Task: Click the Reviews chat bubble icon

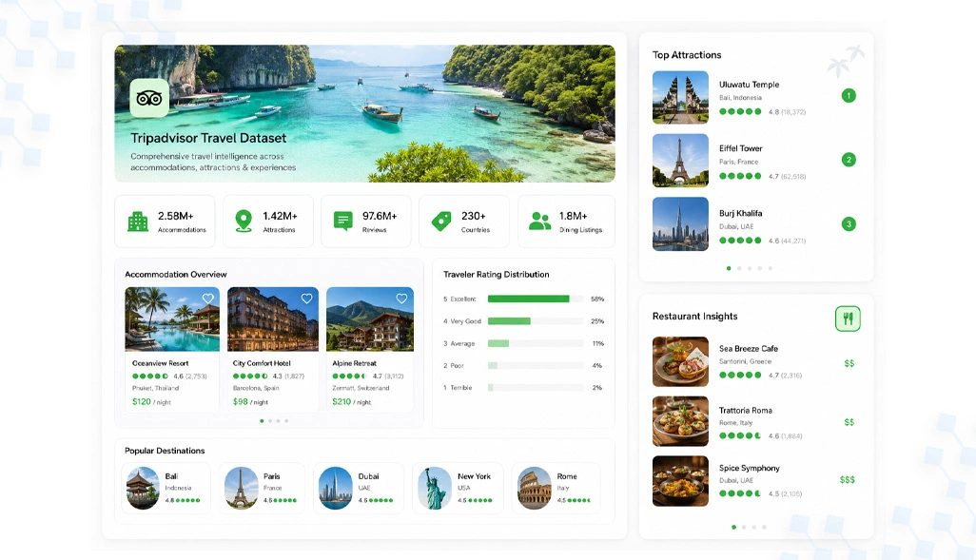Action: coord(343,222)
